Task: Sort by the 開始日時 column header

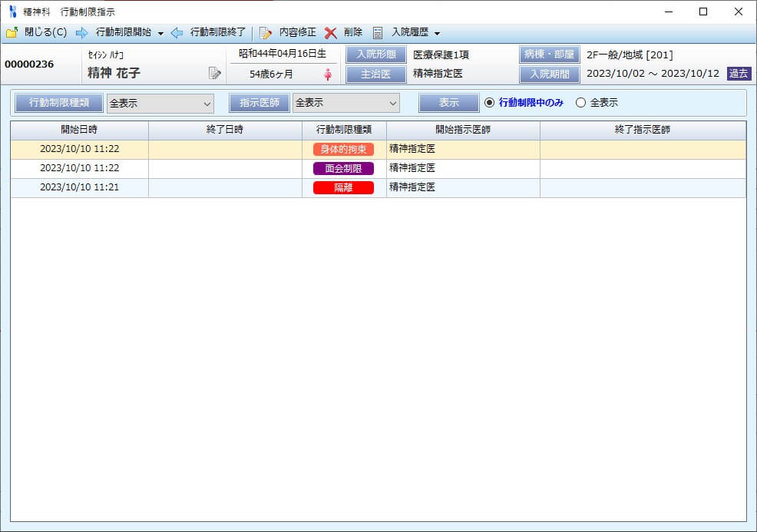Action: point(79,130)
